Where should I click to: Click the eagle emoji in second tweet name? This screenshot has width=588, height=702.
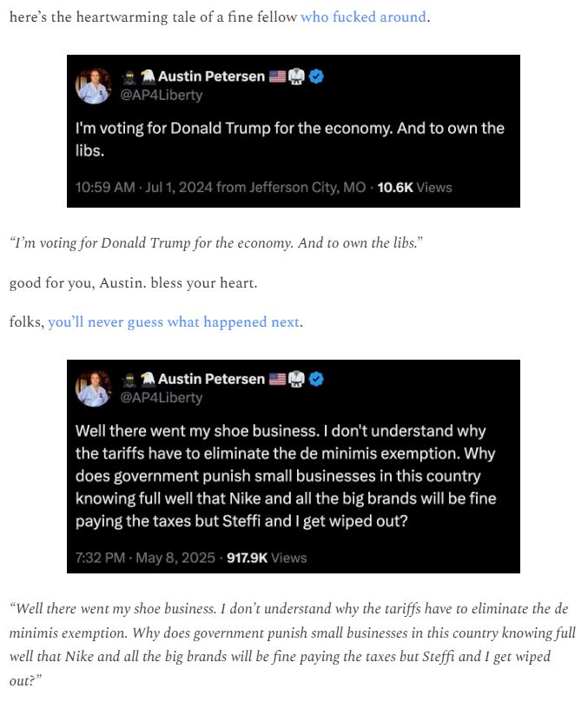click(148, 380)
